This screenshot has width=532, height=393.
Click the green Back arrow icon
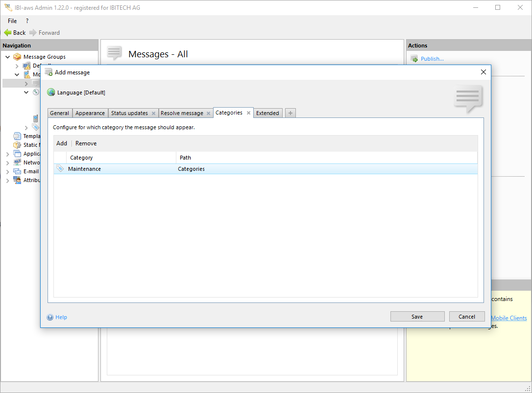[x=7, y=33]
